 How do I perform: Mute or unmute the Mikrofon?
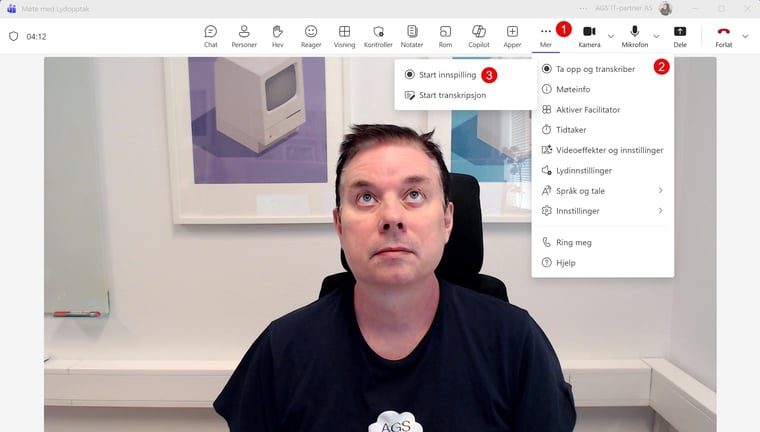coord(634,36)
